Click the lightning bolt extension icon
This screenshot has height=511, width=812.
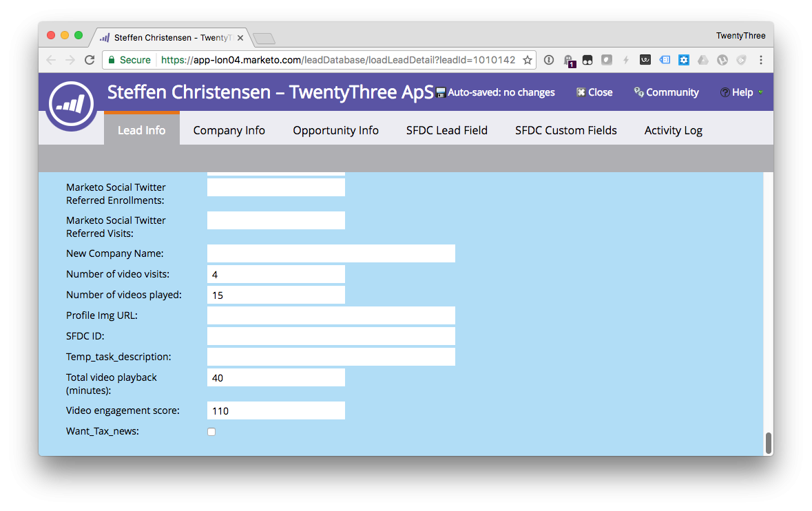click(x=625, y=60)
